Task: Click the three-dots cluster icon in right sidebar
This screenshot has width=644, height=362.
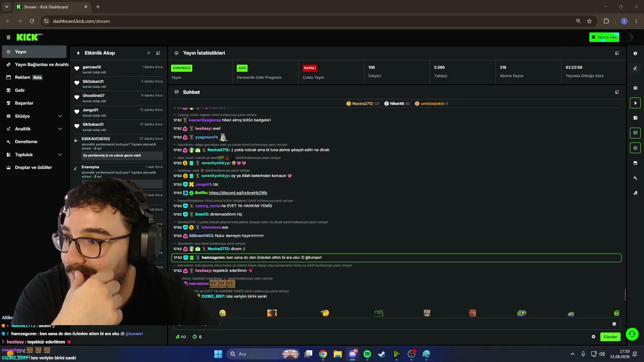Action: point(635,193)
